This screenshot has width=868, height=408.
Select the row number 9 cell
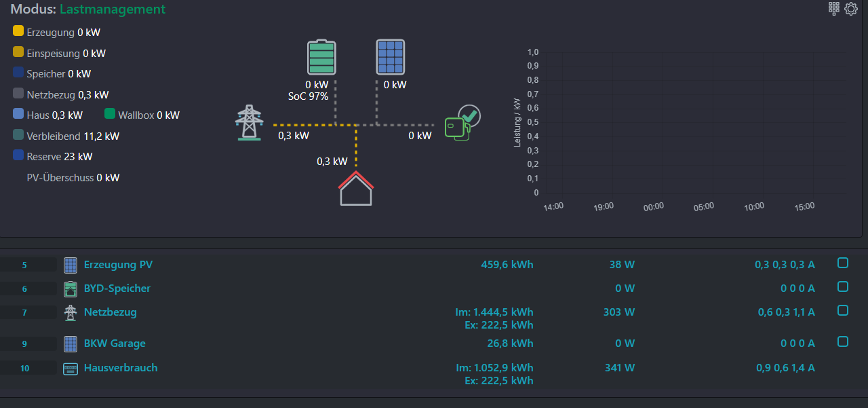[x=28, y=344]
